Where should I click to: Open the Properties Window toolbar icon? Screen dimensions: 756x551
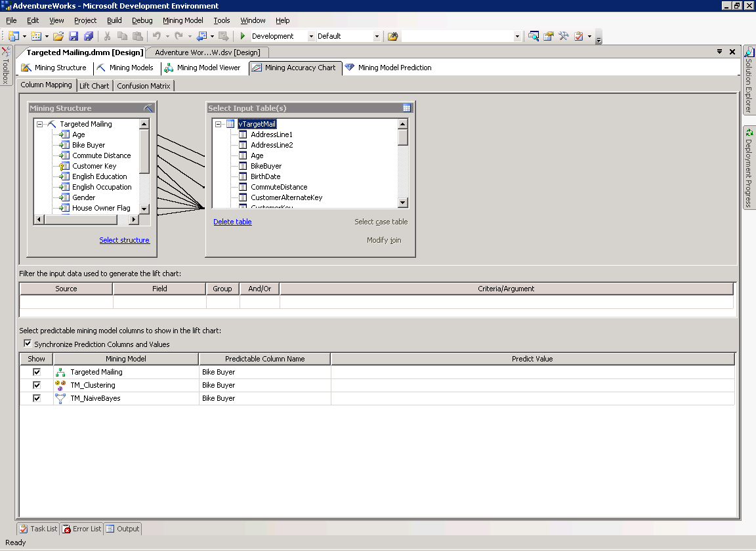coord(549,36)
